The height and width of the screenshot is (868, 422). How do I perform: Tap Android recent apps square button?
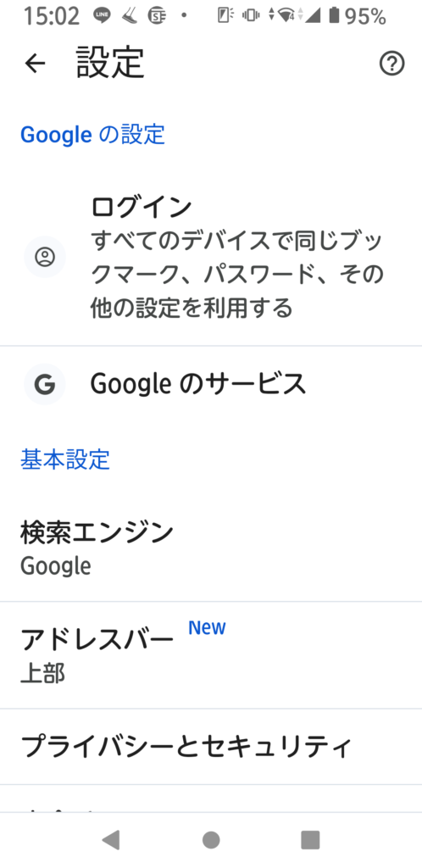coord(310,840)
